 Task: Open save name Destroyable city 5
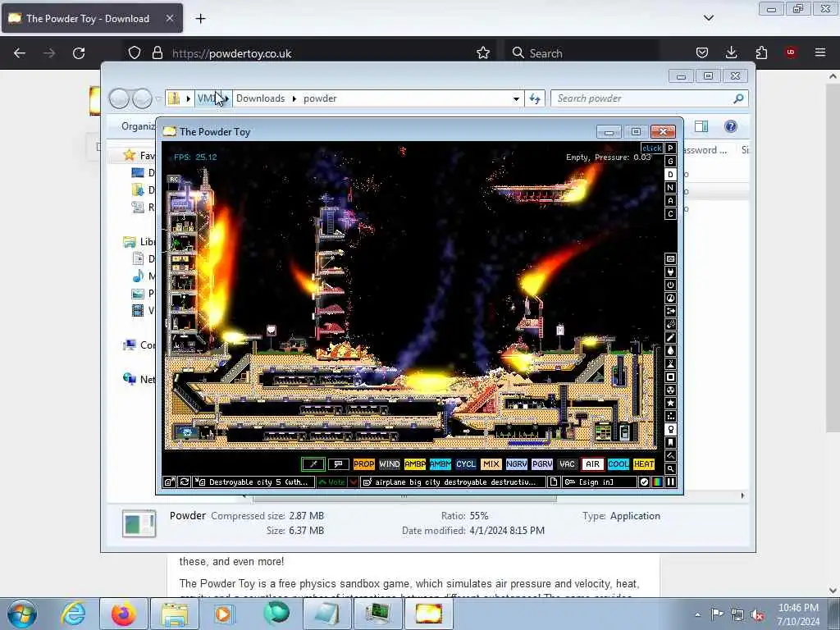tap(254, 482)
